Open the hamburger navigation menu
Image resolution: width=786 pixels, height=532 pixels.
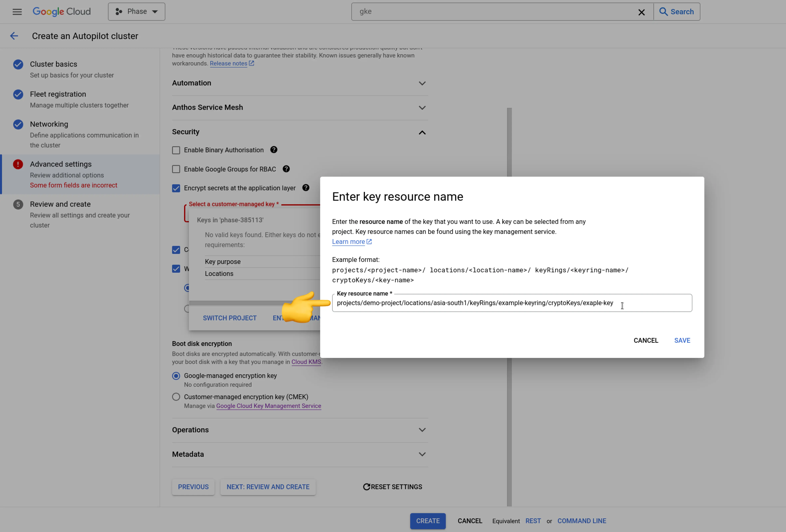pos(17,12)
